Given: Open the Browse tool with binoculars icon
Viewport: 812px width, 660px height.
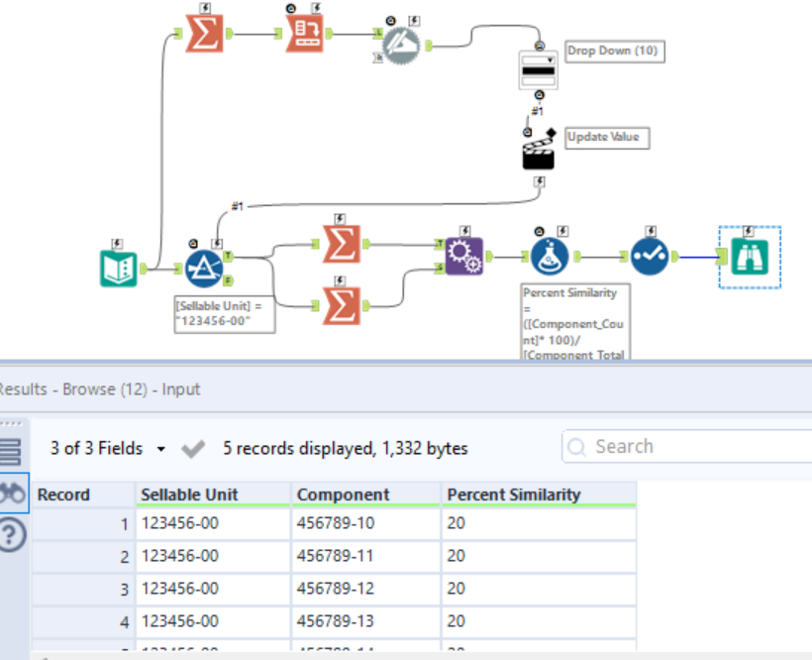Looking at the screenshot, I should tap(750, 256).
